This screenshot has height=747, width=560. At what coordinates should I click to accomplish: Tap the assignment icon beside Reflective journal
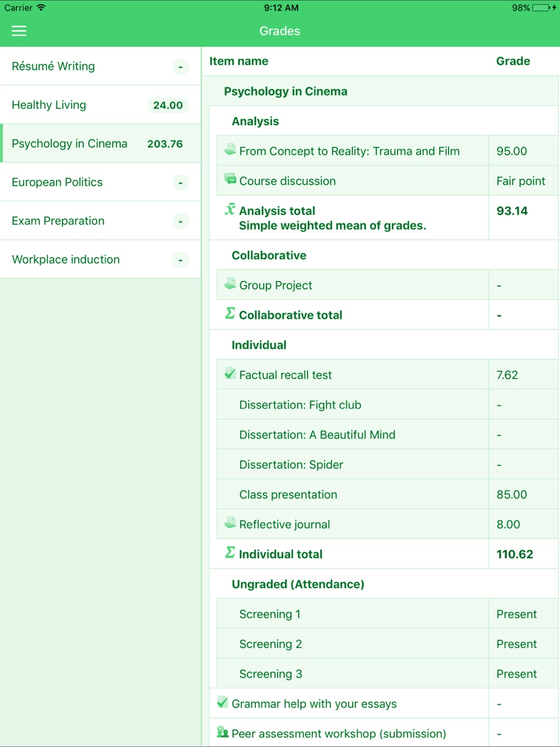[x=230, y=523]
